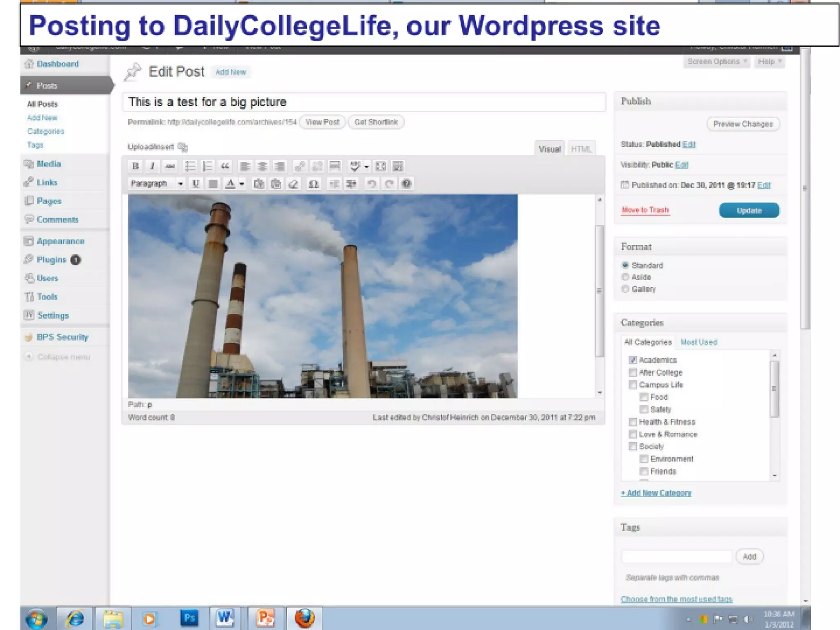Toggle the spellchecker icon
Image resolution: width=840 pixels, height=630 pixels.
tap(355, 166)
